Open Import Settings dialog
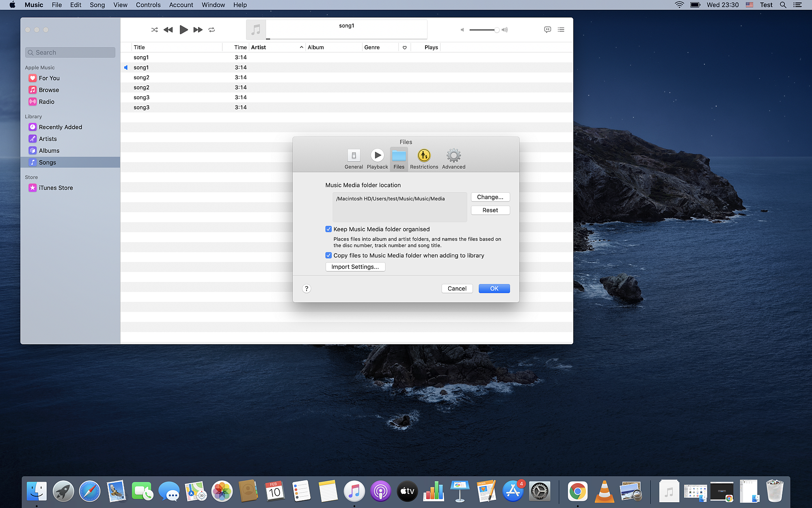Screen dimensions: 812x508 click(355, 267)
